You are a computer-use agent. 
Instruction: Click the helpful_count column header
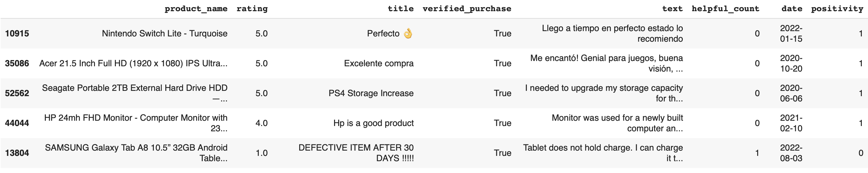(725, 9)
